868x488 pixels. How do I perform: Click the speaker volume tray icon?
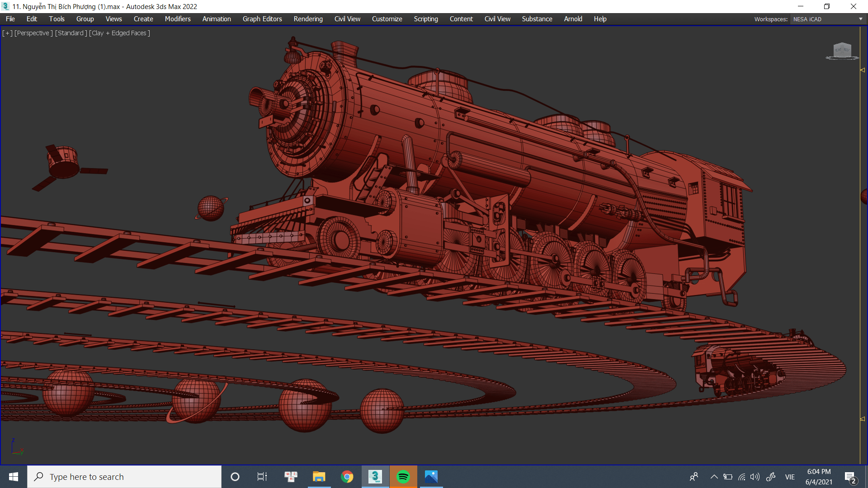(755, 477)
